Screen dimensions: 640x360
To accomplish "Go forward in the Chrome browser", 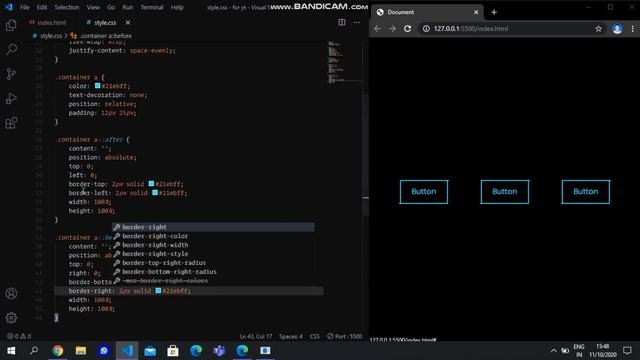I will 392,29.
